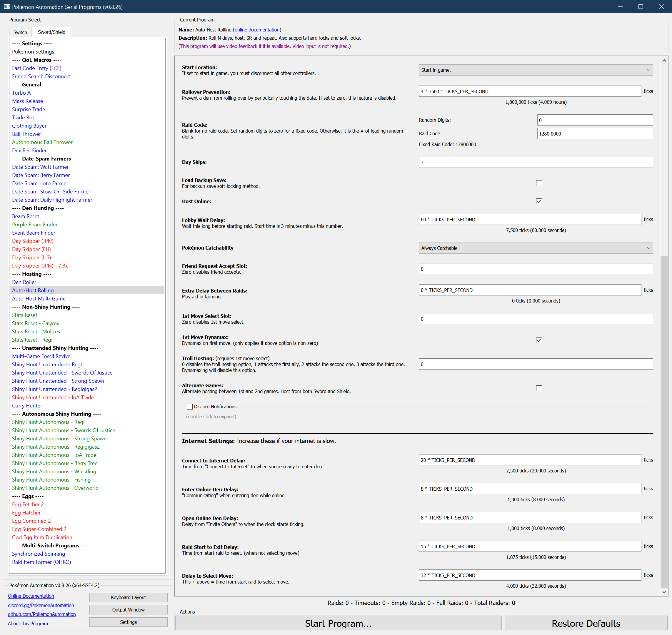
Task: Toggle the 1st Move Dynamax checkbox
Action: tap(539, 340)
